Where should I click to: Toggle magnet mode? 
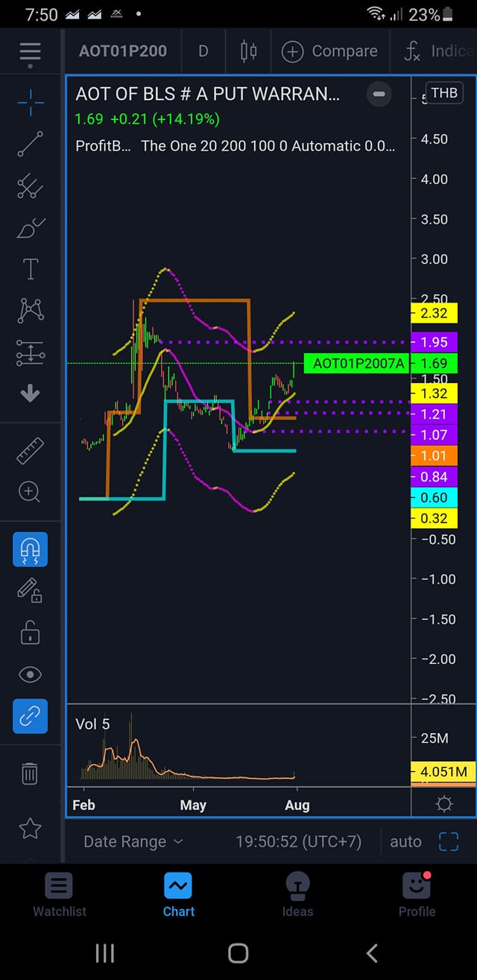(30, 549)
